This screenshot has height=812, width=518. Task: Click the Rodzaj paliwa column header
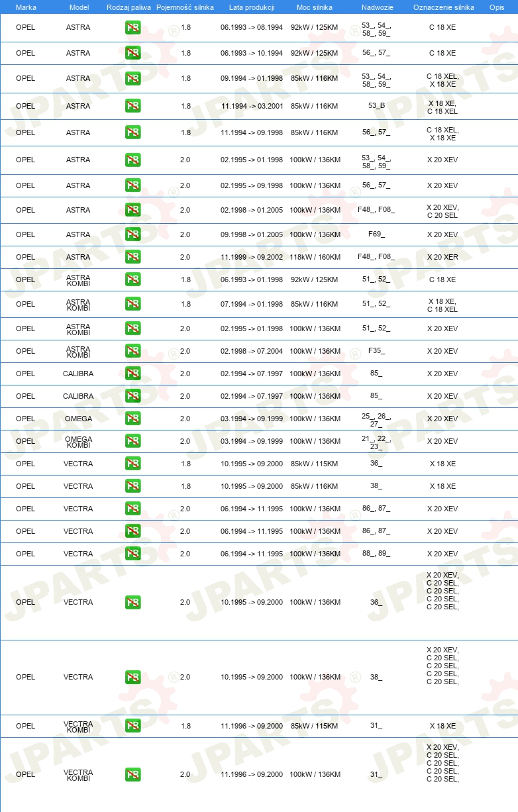click(x=129, y=7)
